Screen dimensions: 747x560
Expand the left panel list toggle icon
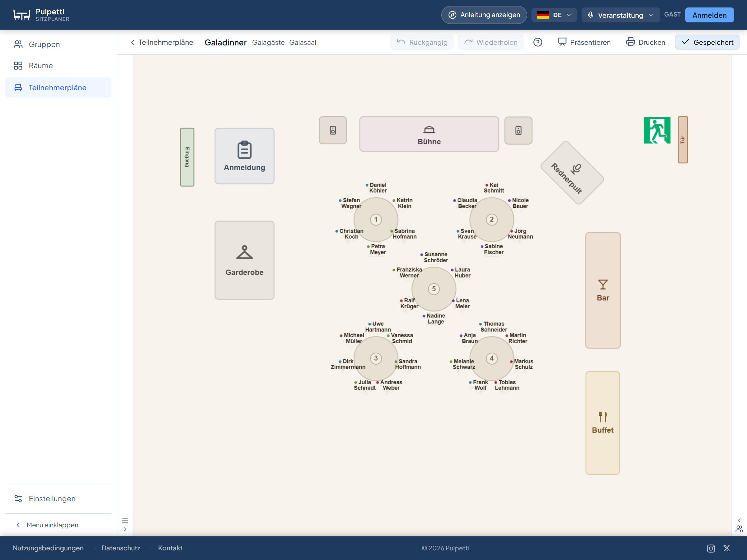coord(125,521)
